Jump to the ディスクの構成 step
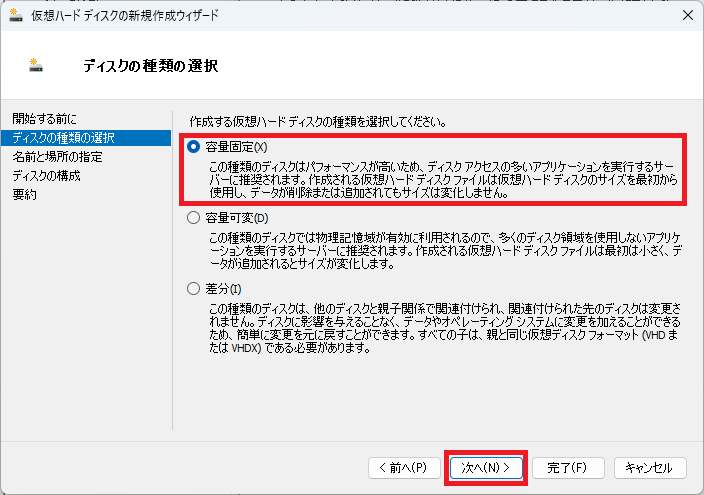 (46, 176)
